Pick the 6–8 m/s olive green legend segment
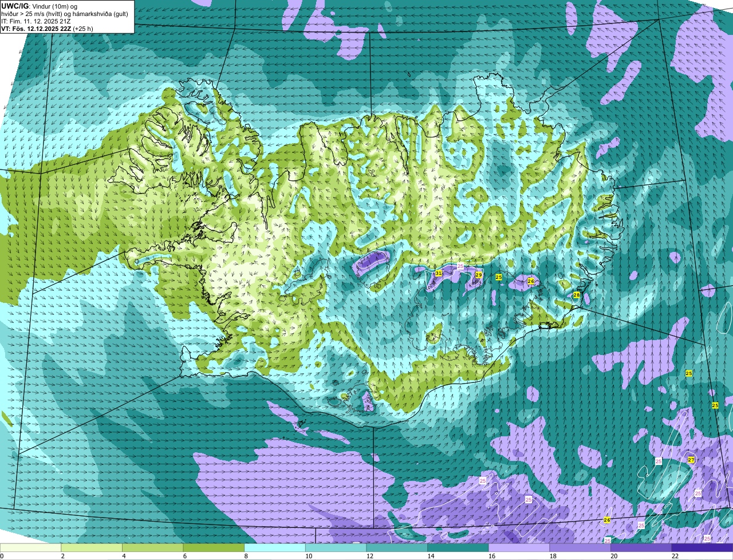Image resolution: width=733 pixels, height=560 pixels. 214,547
